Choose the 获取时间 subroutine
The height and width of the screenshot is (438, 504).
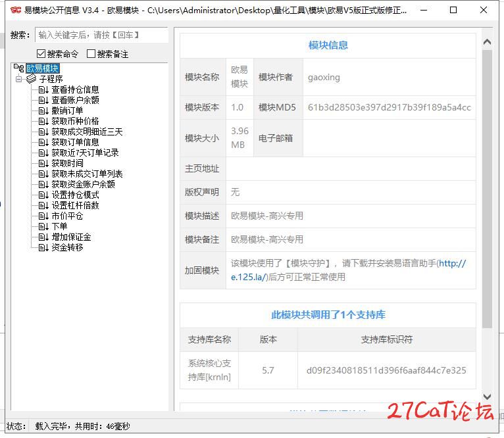(68, 164)
